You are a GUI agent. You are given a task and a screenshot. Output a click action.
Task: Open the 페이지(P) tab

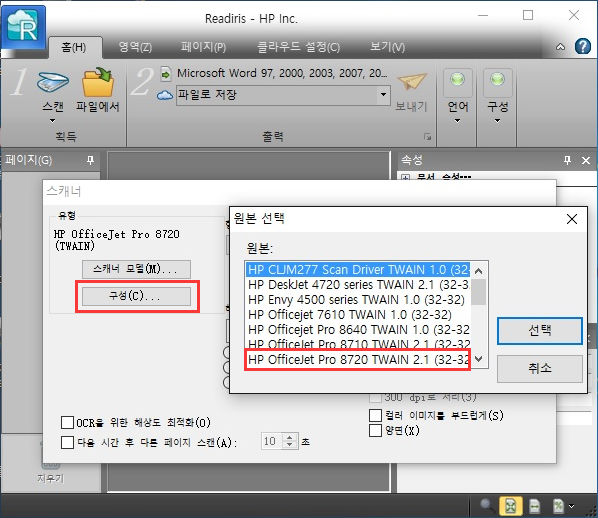[203, 47]
